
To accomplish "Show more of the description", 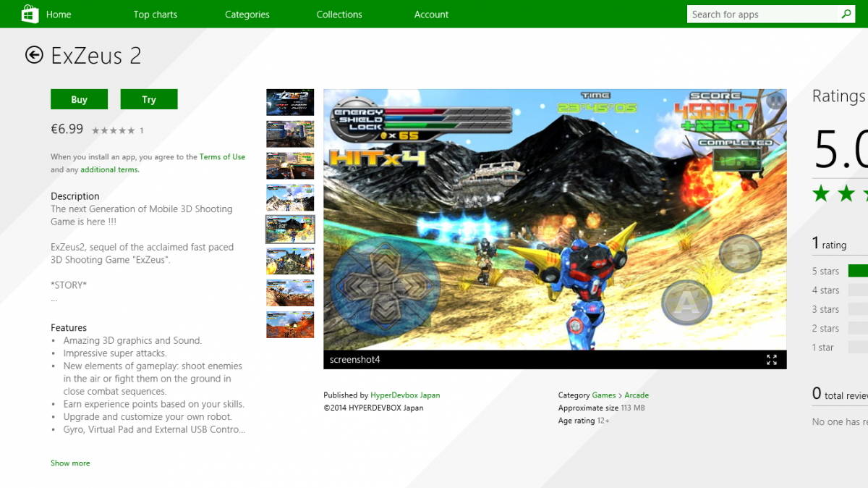I will pos(70,463).
